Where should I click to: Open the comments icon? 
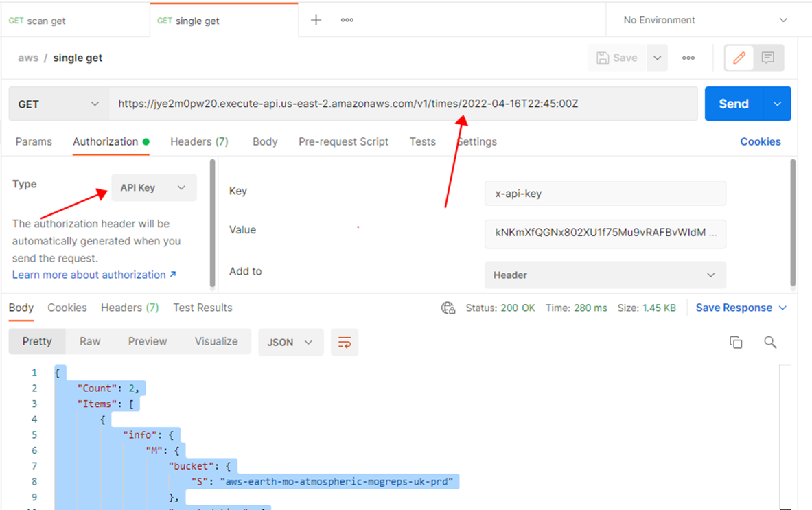pos(768,58)
